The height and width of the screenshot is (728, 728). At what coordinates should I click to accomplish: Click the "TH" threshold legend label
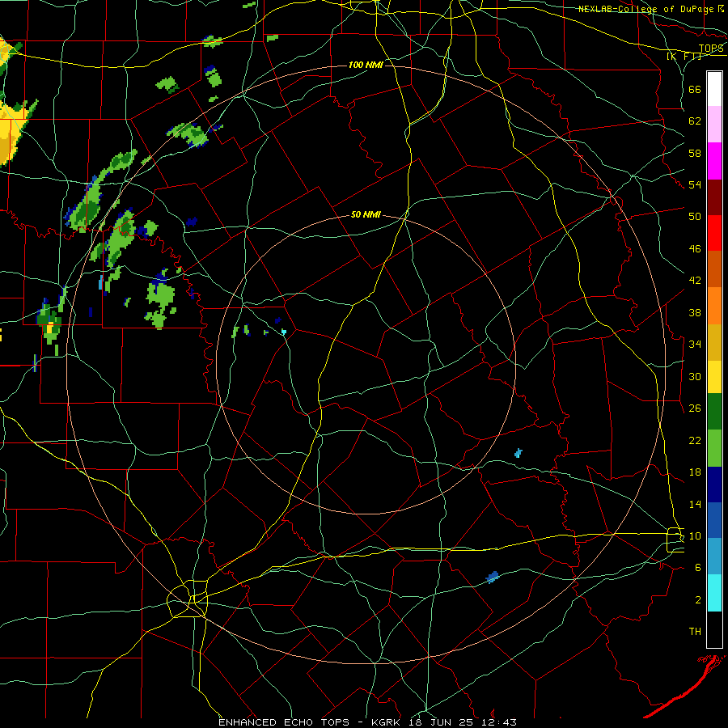(695, 632)
